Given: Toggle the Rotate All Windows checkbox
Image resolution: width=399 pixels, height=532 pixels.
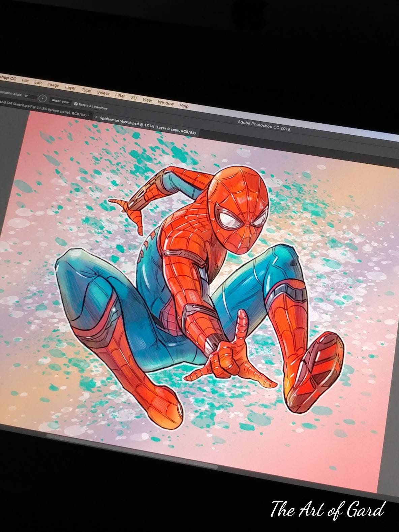Looking at the screenshot, I should [76, 104].
